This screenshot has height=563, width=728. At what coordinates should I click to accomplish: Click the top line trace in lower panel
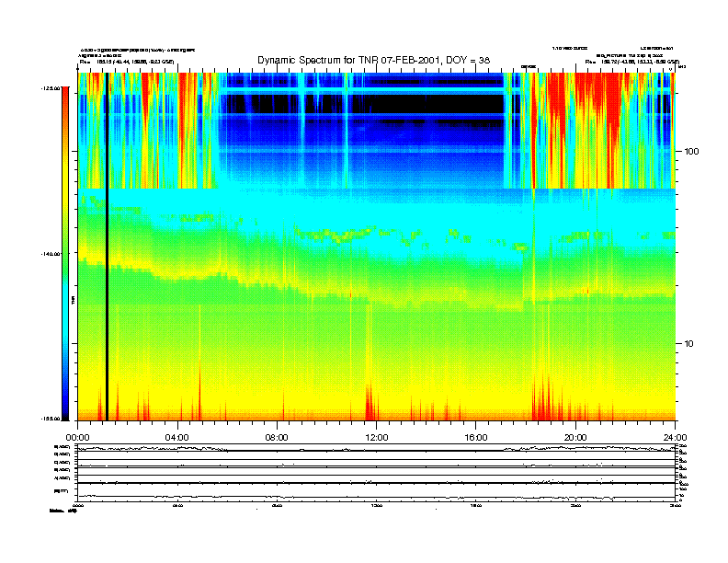[376, 449]
